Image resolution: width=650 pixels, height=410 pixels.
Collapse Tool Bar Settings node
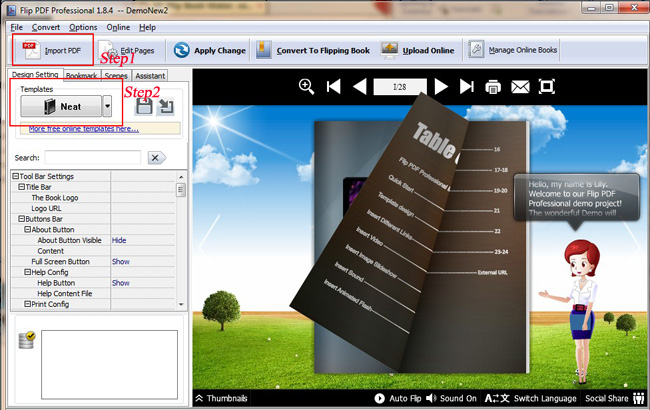16,176
